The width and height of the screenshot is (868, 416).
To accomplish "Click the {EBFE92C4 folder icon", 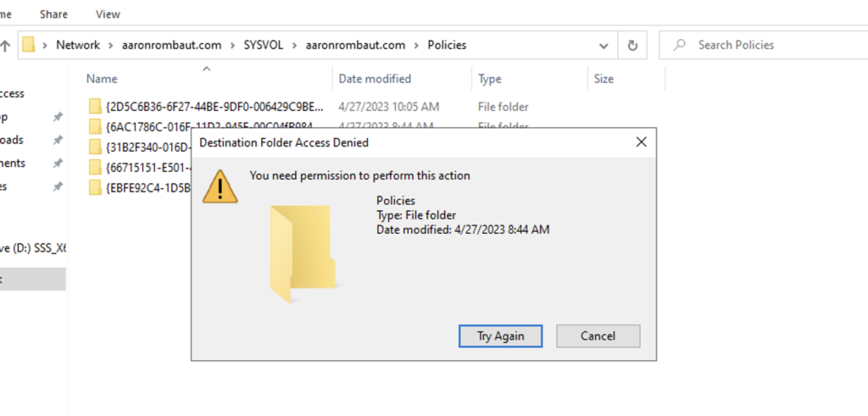I will (x=94, y=187).
